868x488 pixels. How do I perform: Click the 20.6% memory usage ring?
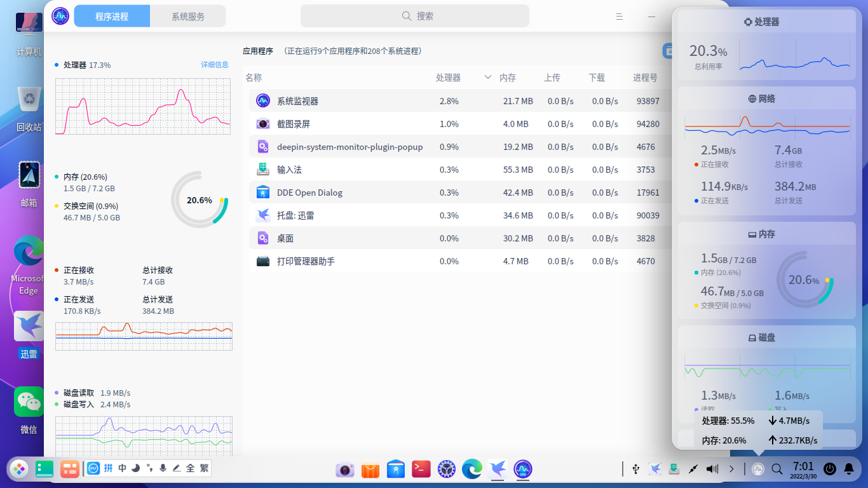click(199, 200)
